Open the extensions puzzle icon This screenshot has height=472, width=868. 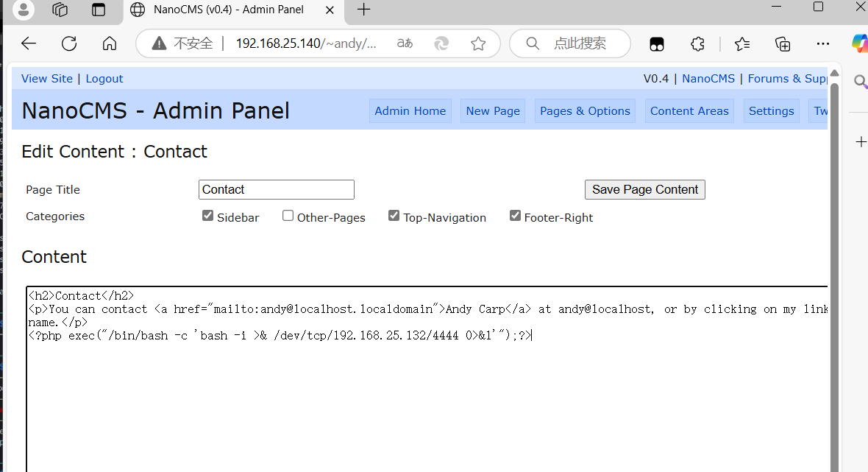[x=697, y=43]
